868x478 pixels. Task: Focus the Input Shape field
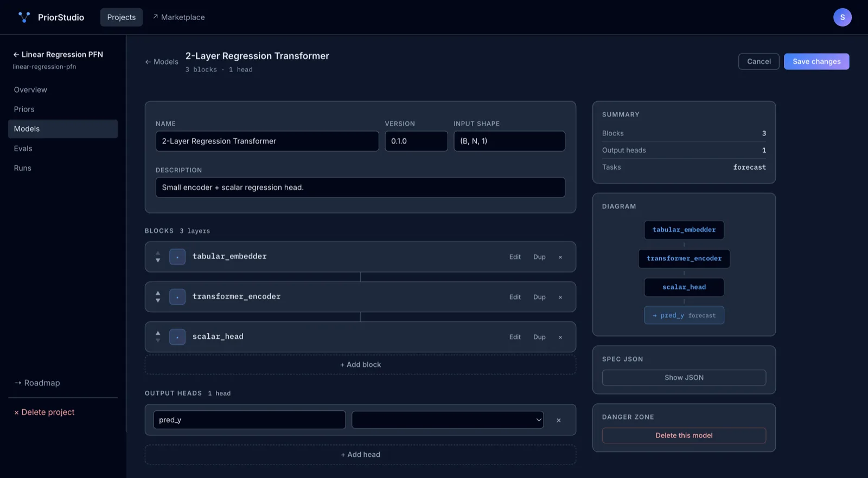click(509, 141)
